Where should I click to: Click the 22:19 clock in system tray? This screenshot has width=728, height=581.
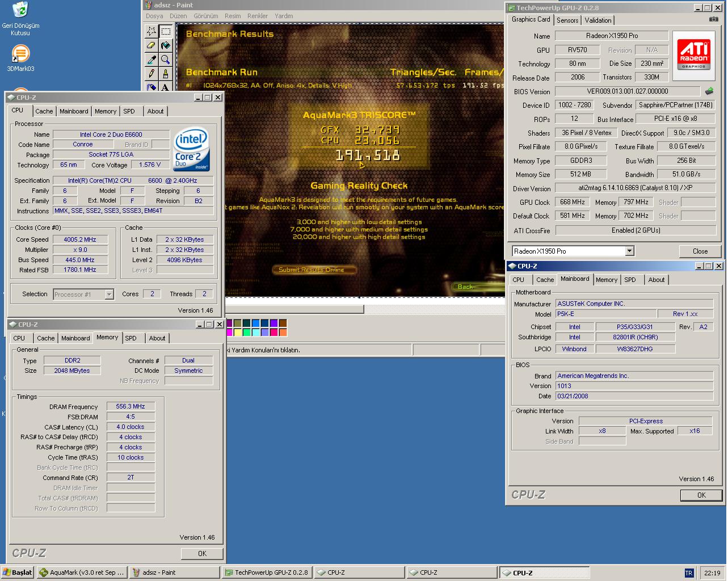point(712,573)
